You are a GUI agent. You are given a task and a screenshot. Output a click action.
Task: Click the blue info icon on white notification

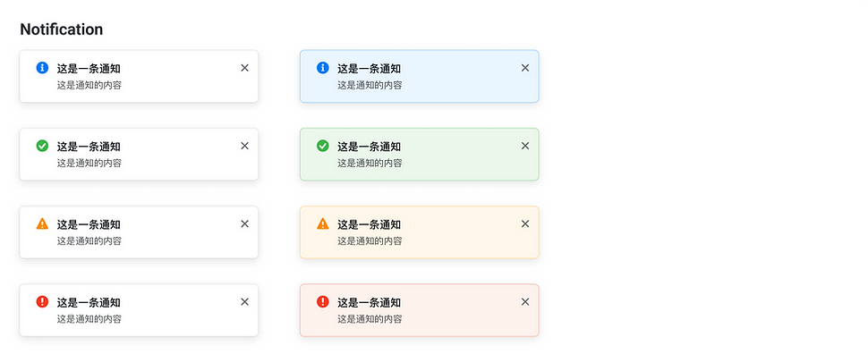42,67
